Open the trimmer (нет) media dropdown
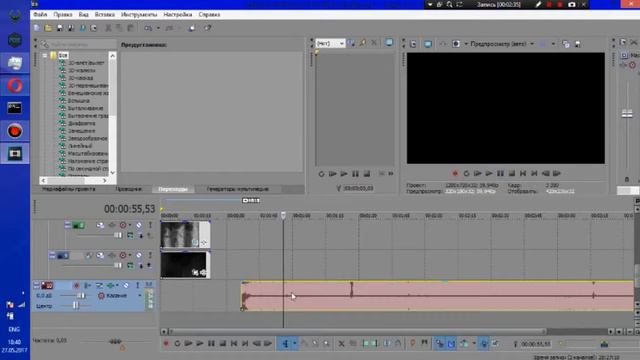The image size is (640, 360). click(342, 43)
